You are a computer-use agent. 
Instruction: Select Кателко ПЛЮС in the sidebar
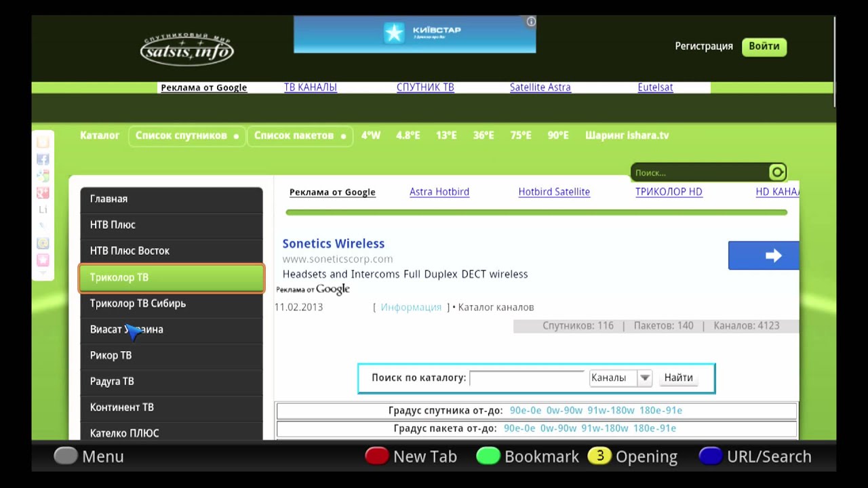click(172, 432)
